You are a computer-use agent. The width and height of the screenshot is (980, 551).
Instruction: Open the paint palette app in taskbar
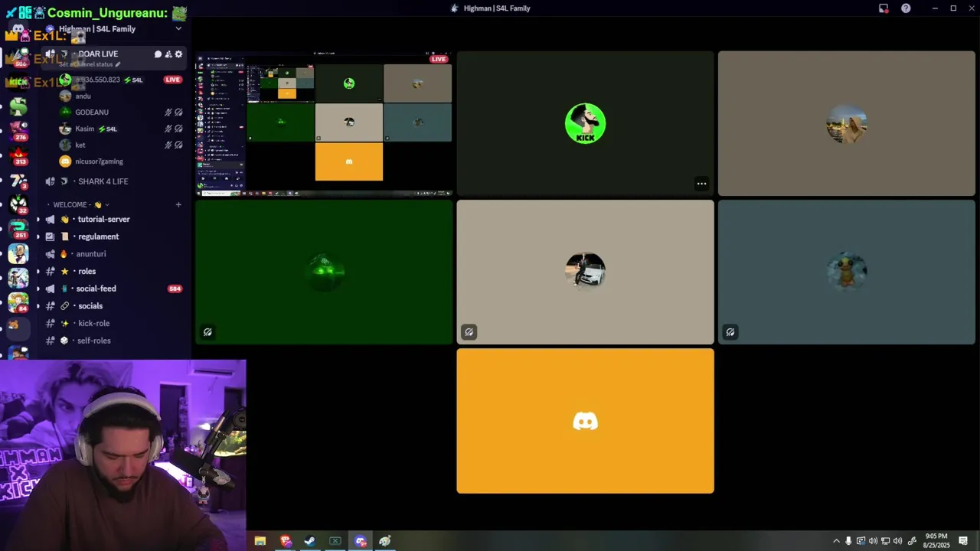pos(385,541)
